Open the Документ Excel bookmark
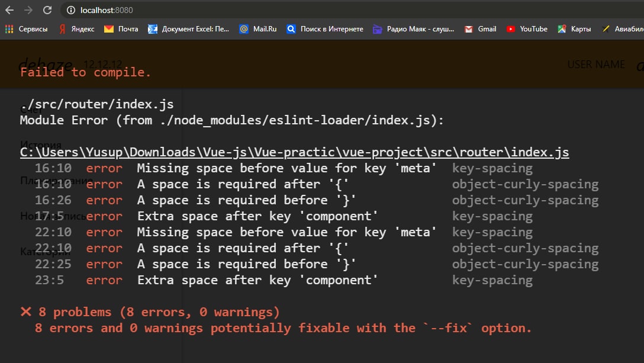Screen dimensions: 644x363 (x=189, y=28)
